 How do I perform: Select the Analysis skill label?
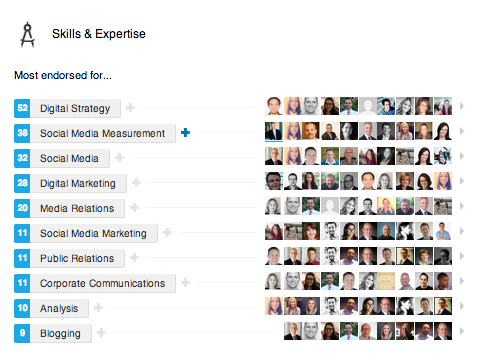pos(59,308)
